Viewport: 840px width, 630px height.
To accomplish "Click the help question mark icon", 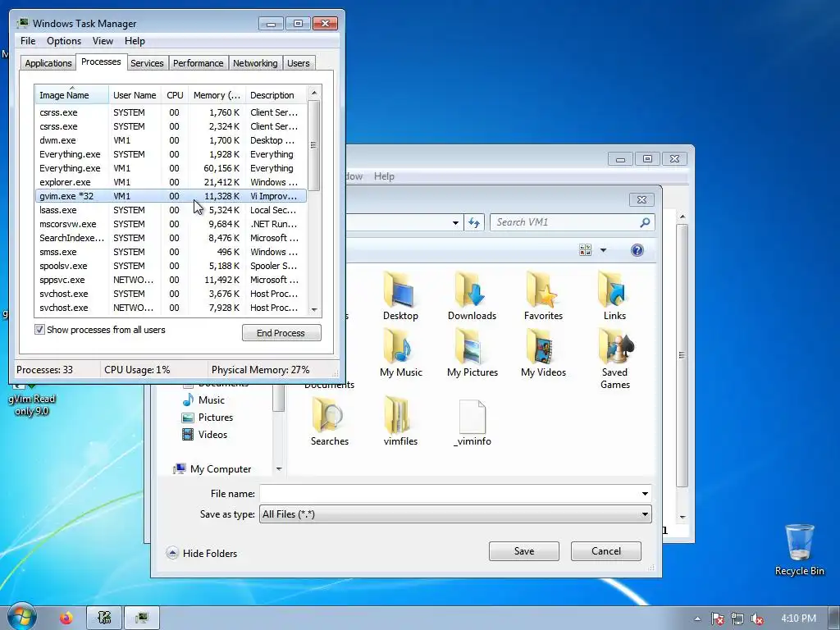I will (x=637, y=250).
